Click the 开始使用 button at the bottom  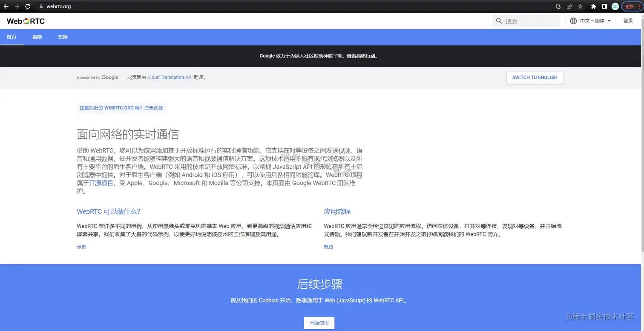319,322
